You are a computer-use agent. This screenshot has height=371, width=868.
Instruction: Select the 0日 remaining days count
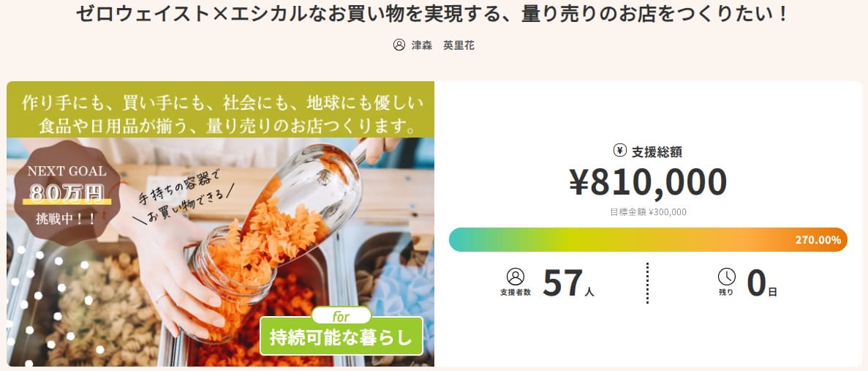(761, 284)
